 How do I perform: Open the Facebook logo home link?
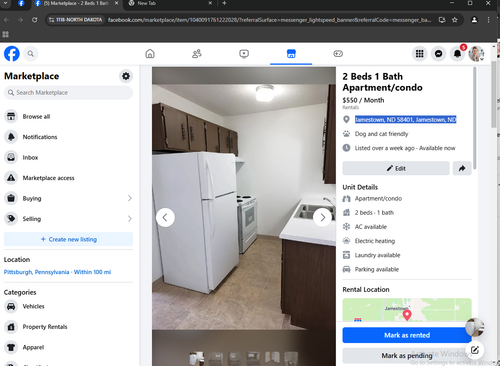point(12,54)
